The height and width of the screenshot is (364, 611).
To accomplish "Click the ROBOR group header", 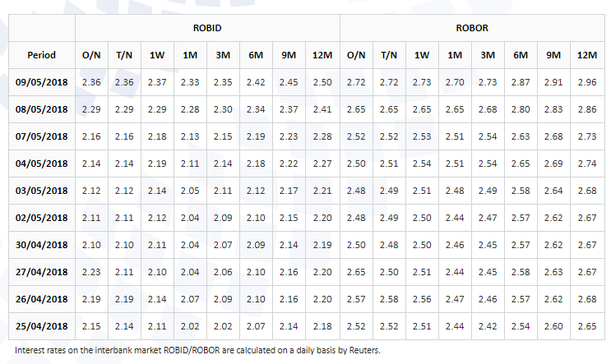I will tap(472, 28).
